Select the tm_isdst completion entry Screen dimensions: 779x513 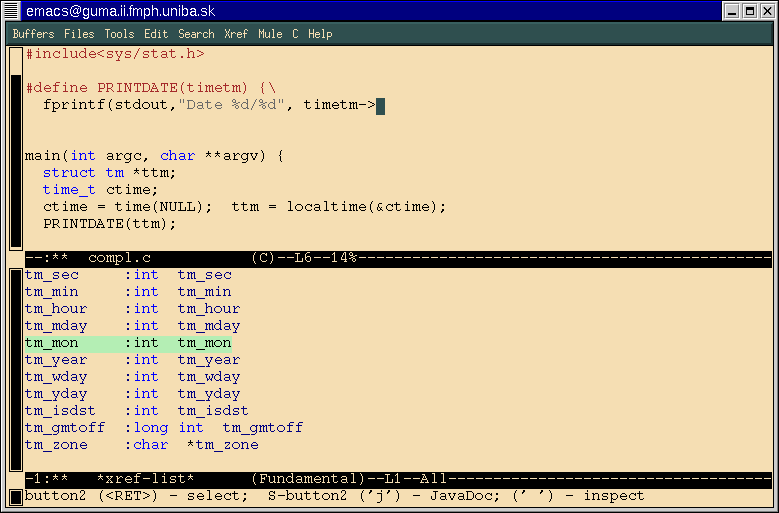coord(137,411)
